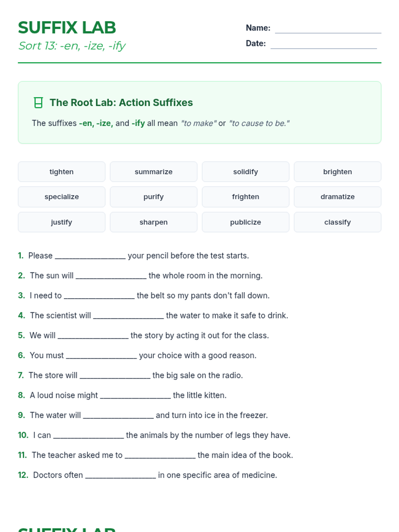Select the 'specialize' word tile
The width and height of the screenshot is (399, 532).
[x=62, y=197]
